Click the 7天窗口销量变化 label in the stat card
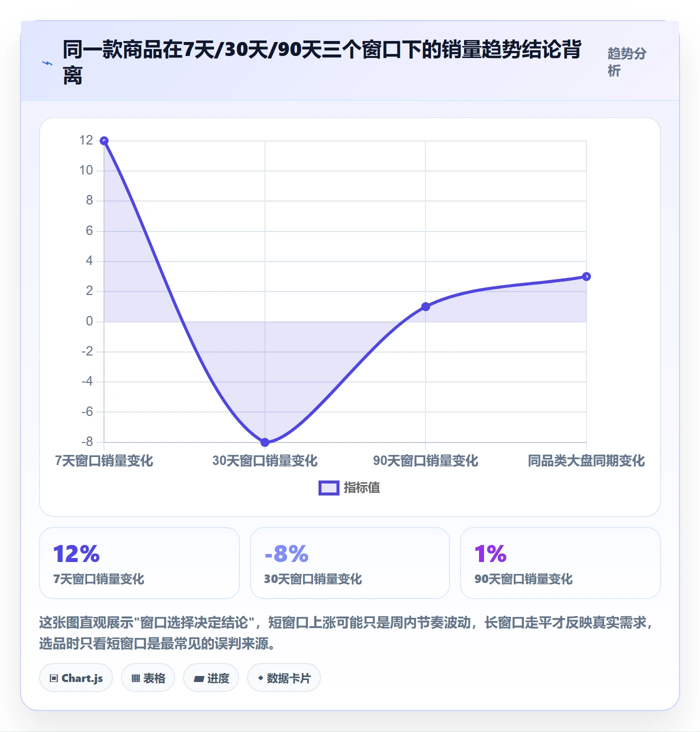 98,579
